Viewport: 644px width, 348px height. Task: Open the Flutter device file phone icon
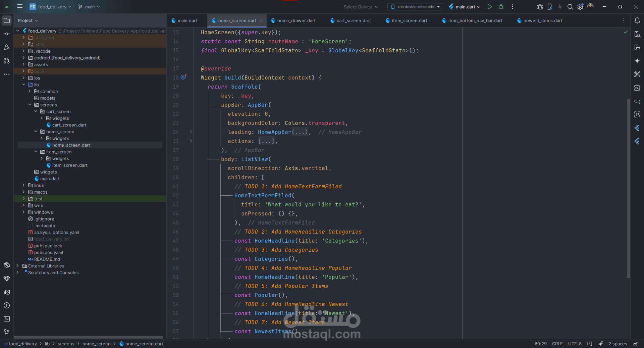pos(550,7)
